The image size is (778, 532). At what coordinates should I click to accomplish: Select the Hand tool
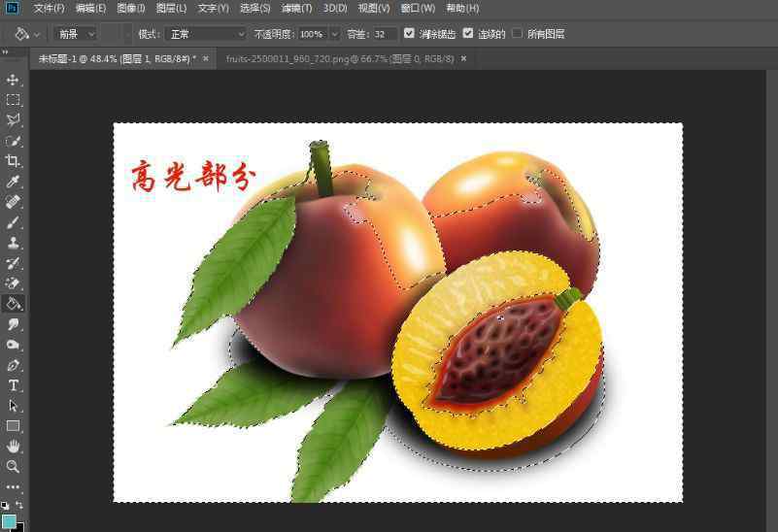[13, 446]
